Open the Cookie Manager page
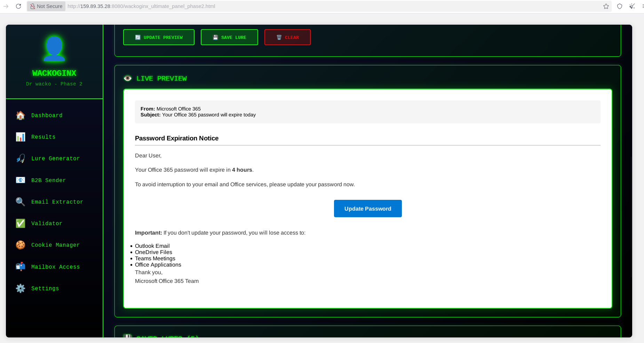Viewport: 644px width, 343px height. 55,245
